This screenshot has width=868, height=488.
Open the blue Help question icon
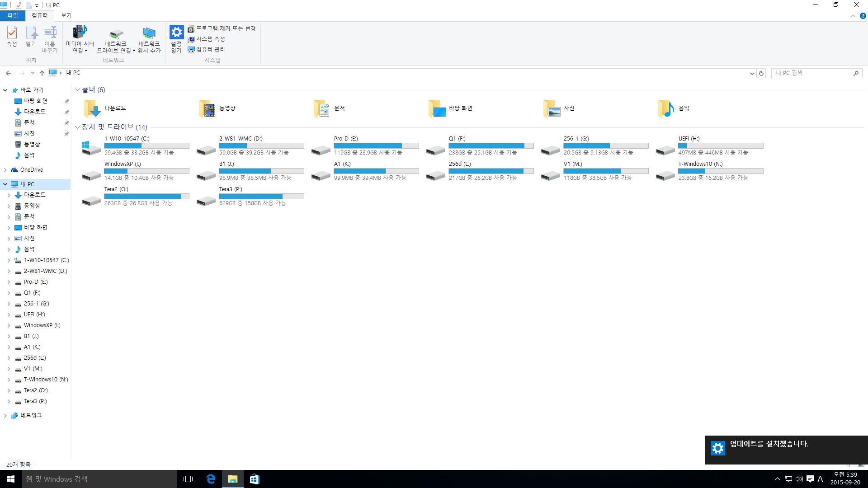click(x=863, y=16)
